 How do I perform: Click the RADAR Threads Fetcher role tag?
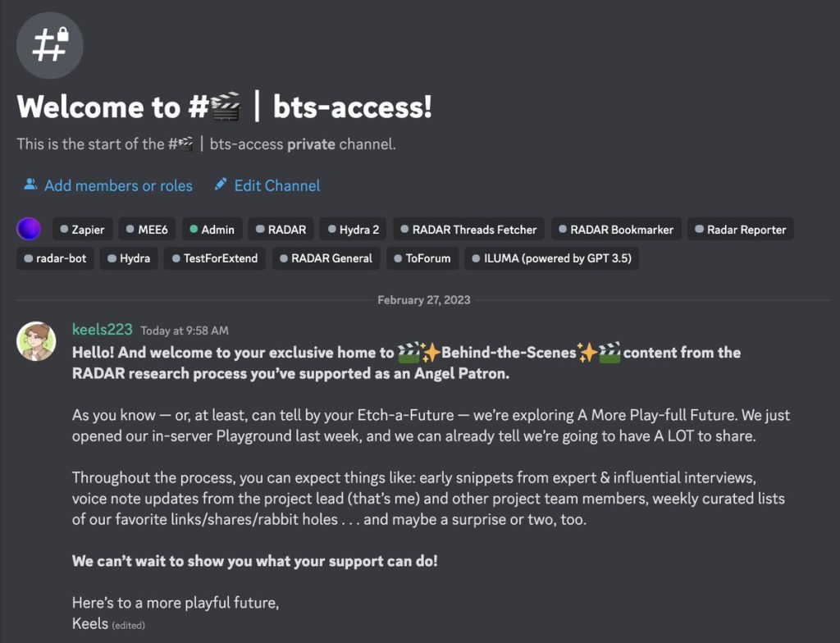point(468,230)
